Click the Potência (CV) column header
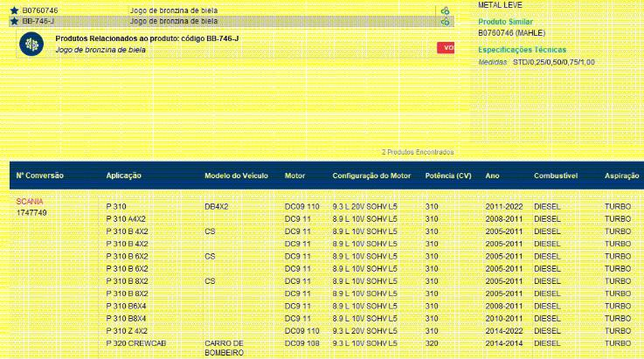Image resolution: width=644 pixels, height=359 pixels. pos(447,176)
